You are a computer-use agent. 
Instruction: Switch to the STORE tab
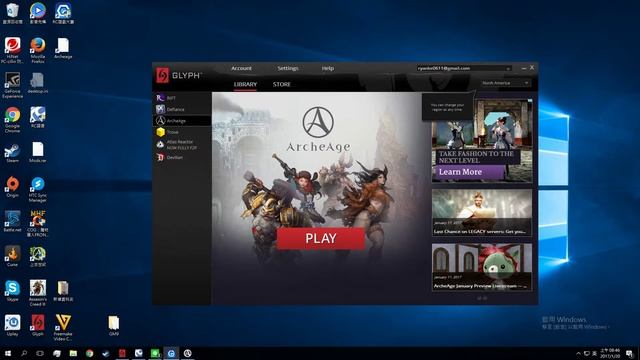pyautogui.click(x=282, y=84)
